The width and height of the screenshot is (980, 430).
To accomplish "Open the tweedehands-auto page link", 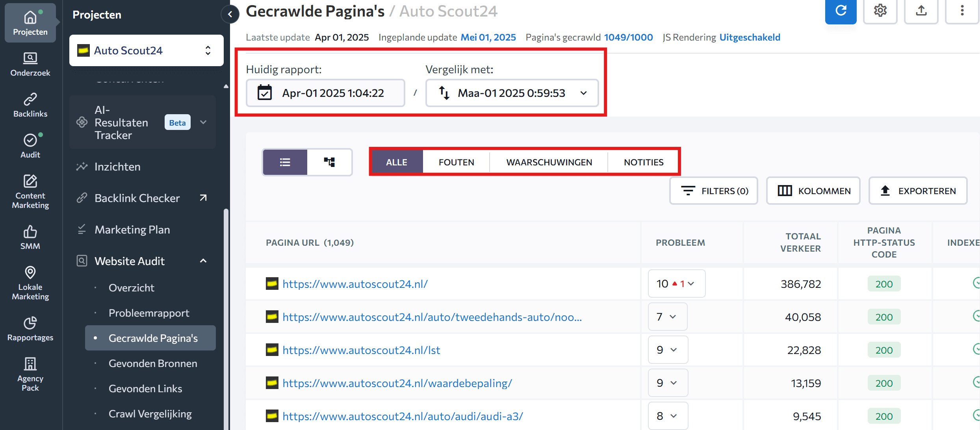I will click(432, 317).
